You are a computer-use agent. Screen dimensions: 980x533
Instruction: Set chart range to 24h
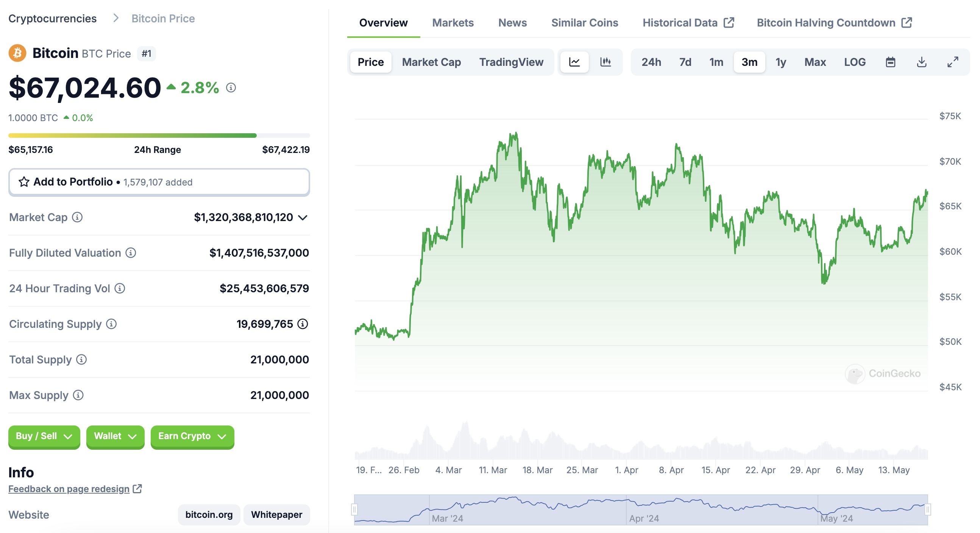click(651, 62)
